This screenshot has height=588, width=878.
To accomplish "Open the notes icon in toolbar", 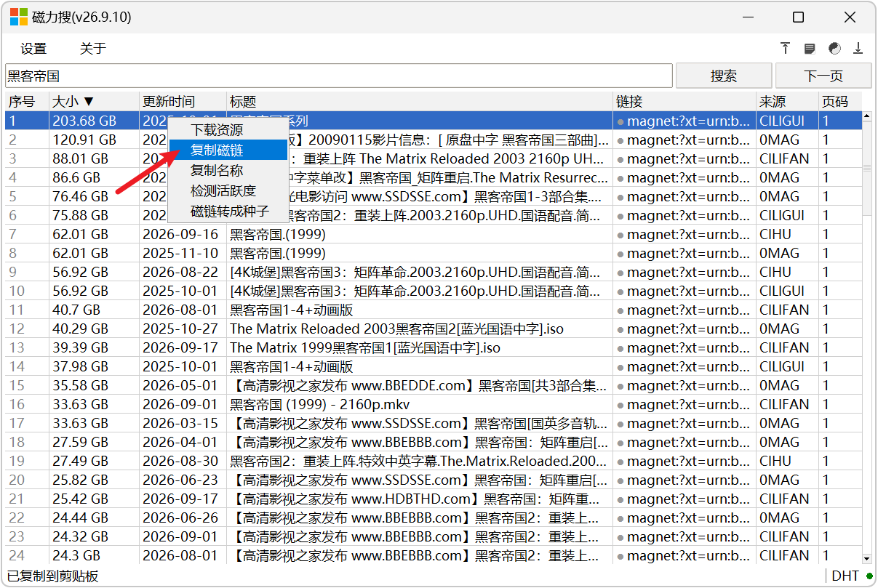I will pos(810,49).
